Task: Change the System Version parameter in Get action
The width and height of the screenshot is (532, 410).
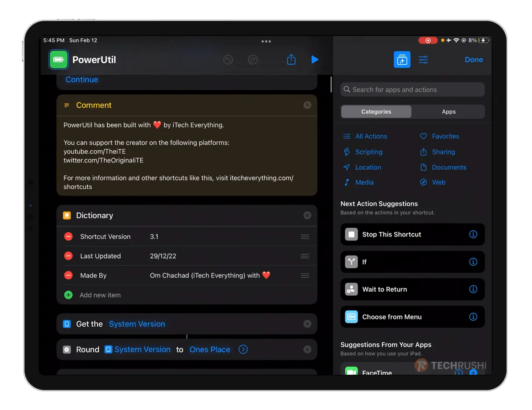Action: coord(137,324)
